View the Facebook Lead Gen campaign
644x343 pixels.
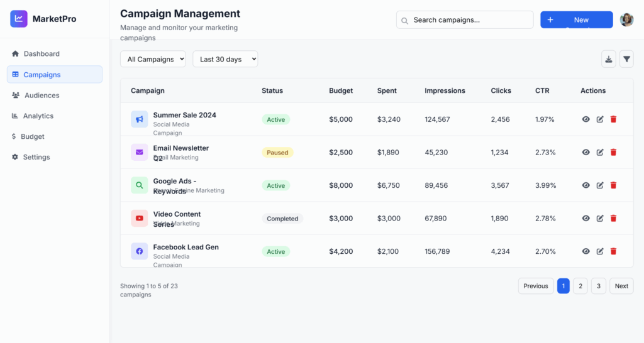point(586,251)
